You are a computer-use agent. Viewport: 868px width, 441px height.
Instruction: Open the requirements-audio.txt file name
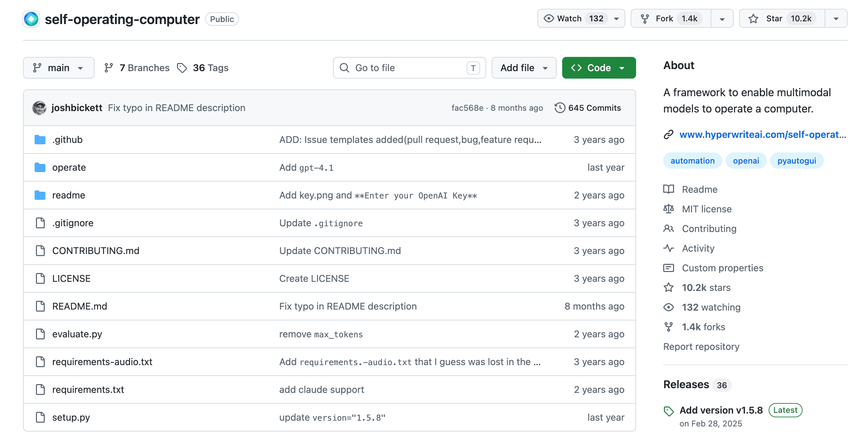pos(102,362)
